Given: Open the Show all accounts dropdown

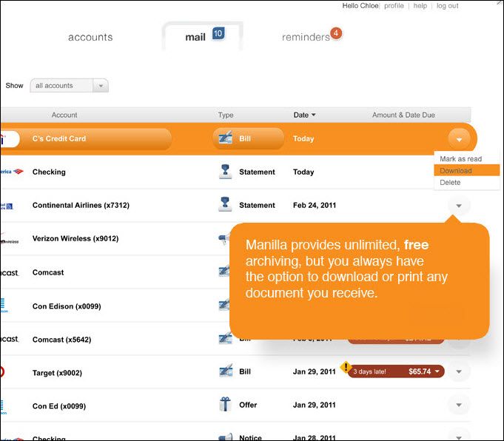Looking at the screenshot, I should [x=69, y=86].
